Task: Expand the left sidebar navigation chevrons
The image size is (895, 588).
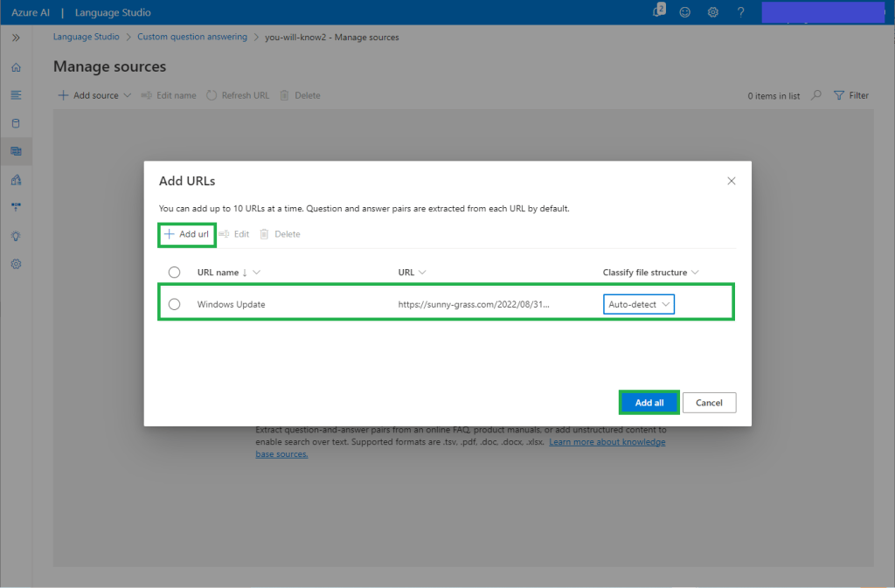Action: click(x=16, y=38)
